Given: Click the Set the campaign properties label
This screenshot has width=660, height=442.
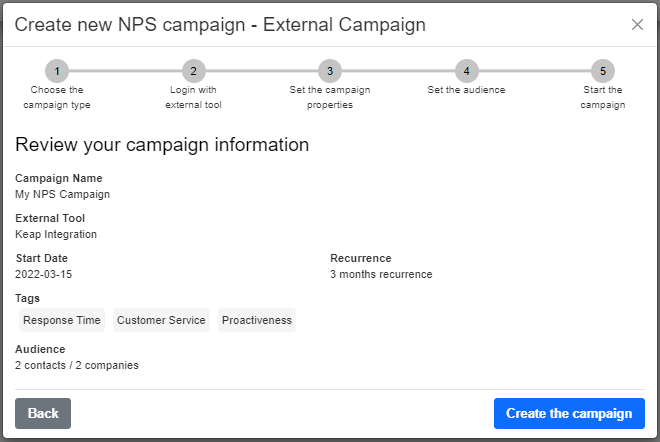Looking at the screenshot, I should [x=330, y=97].
